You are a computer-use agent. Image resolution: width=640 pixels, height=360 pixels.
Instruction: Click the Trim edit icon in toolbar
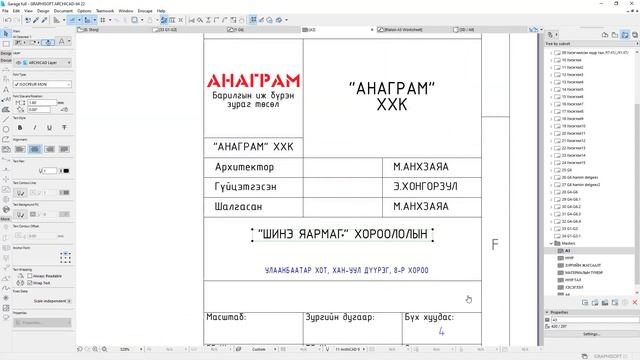200,20
